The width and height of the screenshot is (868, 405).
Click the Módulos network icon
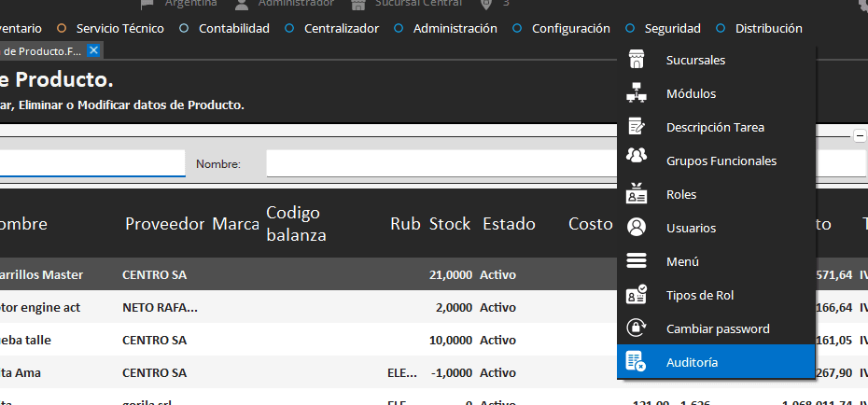pos(637,93)
